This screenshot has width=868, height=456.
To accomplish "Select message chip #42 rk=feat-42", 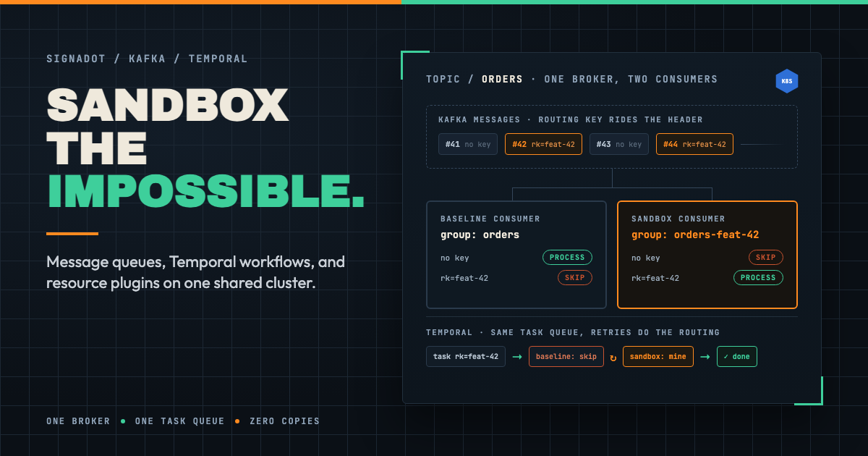I will click(x=543, y=144).
